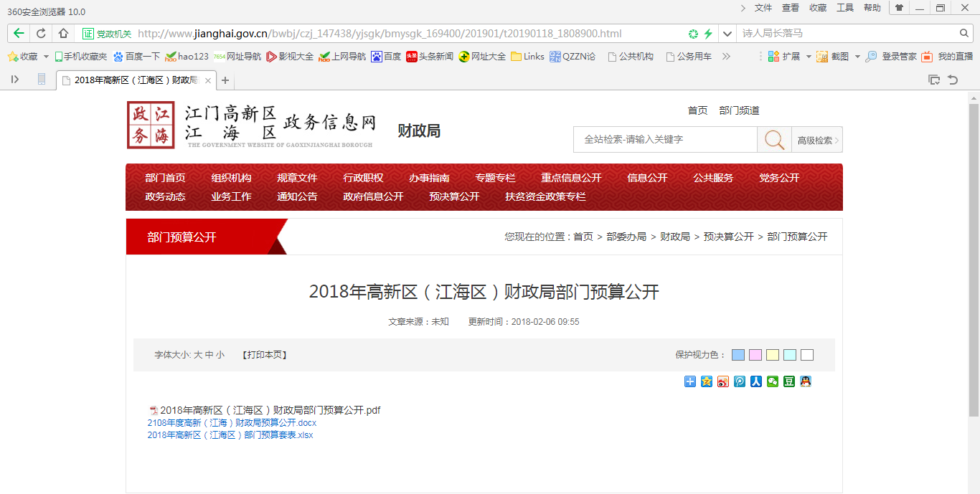Open 组织机构 in site navigation
This screenshot has height=494, width=980.
[x=231, y=178]
